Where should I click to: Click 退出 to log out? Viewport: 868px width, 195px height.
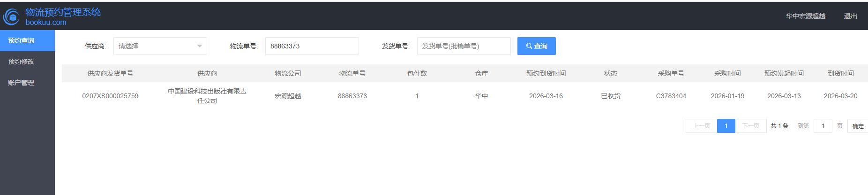click(850, 16)
